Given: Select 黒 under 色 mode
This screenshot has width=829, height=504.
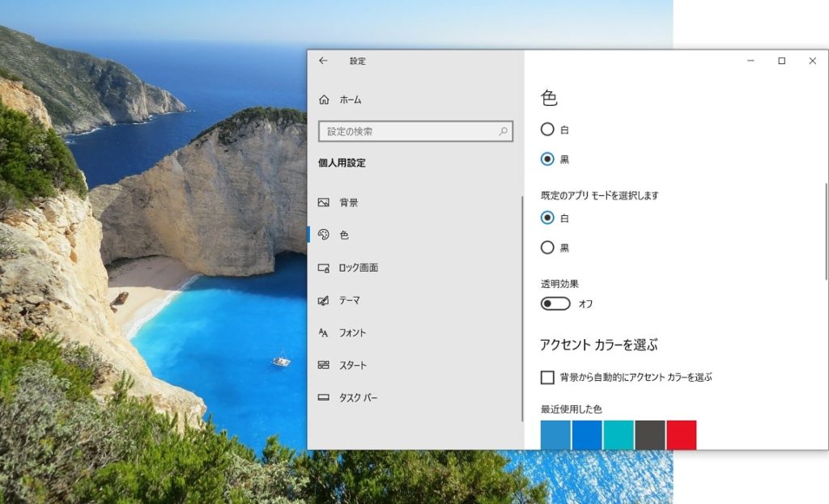Looking at the screenshot, I should pyautogui.click(x=547, y=159).
